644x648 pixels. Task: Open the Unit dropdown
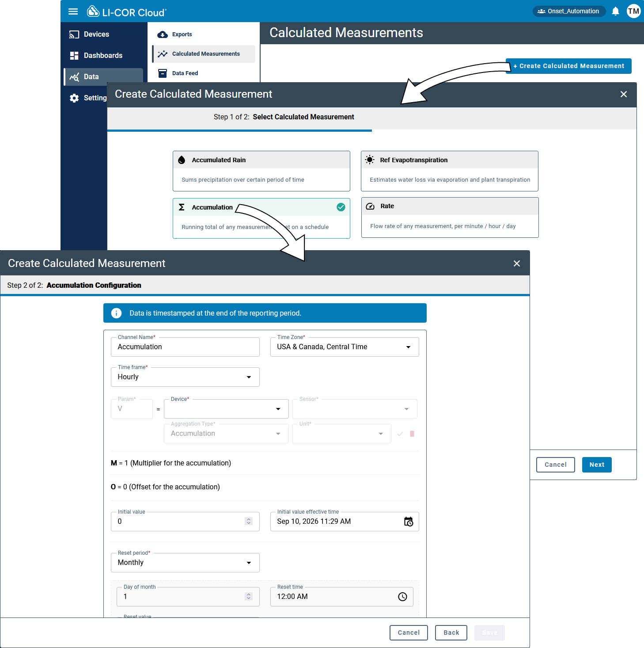(342, 434)
